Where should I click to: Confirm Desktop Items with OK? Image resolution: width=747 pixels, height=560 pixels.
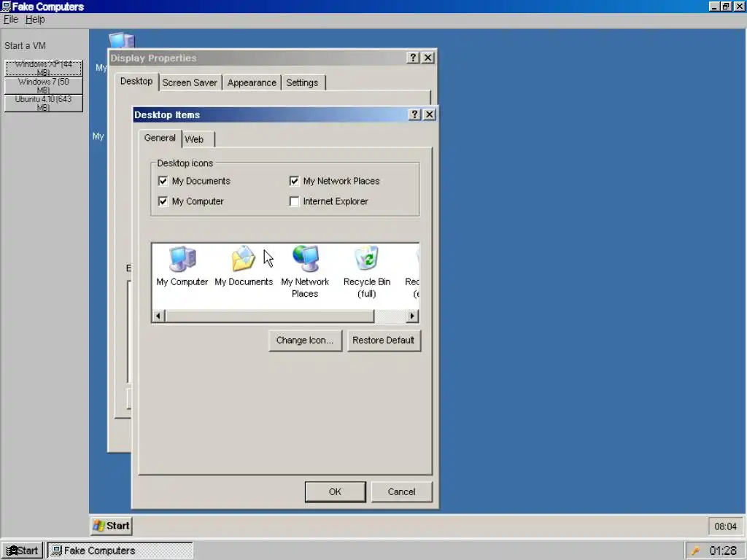(x=336, y=491)
